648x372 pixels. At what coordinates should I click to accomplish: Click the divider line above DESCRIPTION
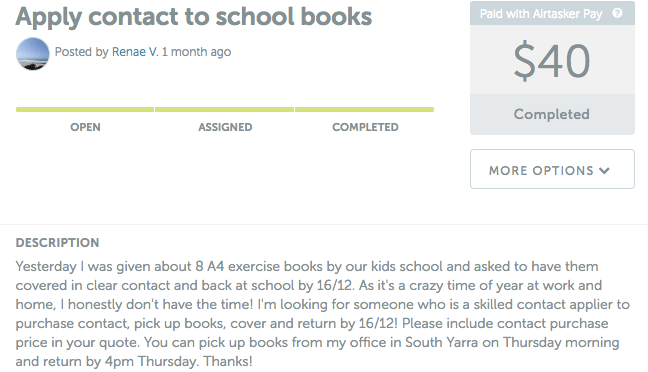(324, 224)
